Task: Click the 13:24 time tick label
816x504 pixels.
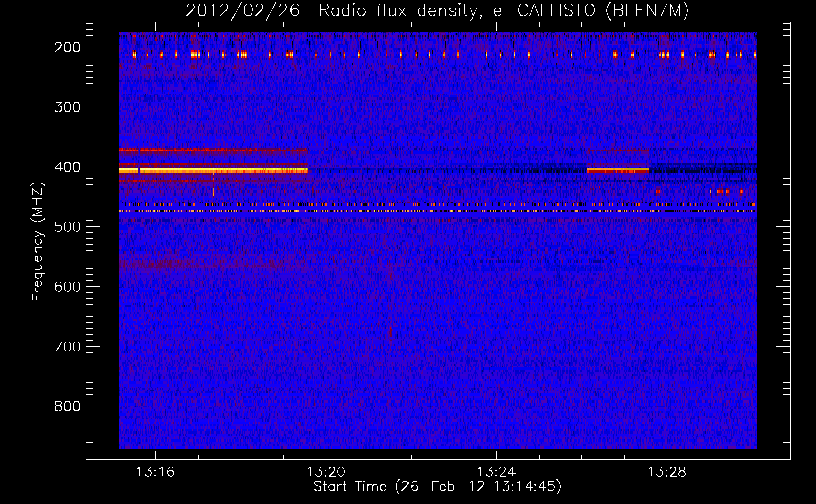Action: coord(497,472)
